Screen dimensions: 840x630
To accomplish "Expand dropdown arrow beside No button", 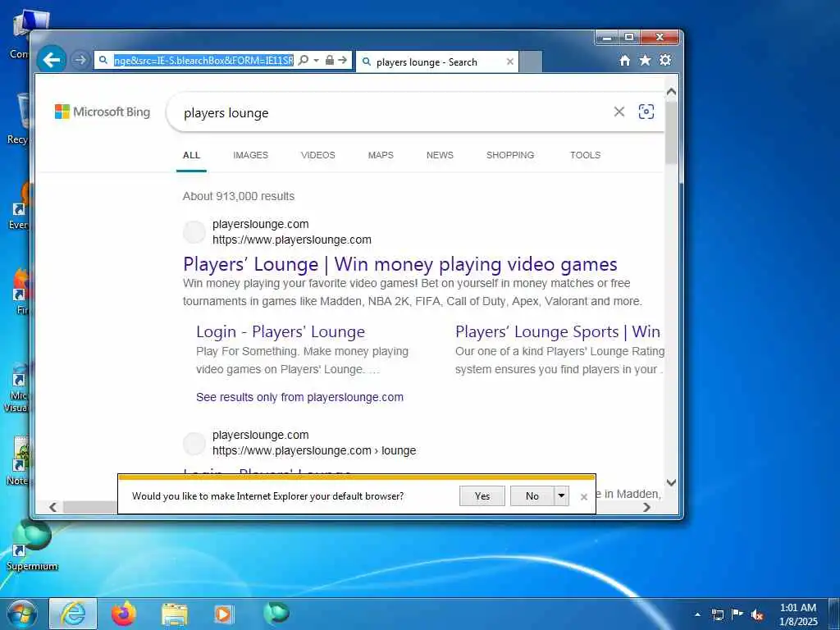I will point(561,496).
